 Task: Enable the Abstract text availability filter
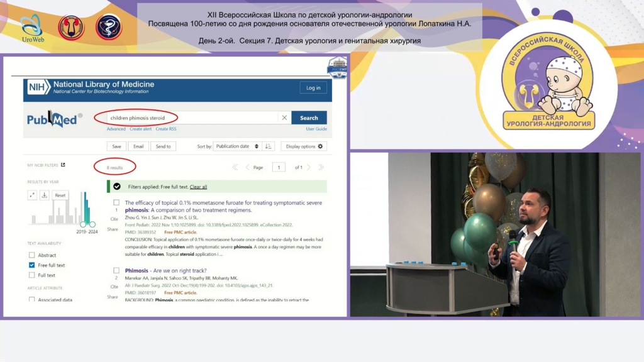pos(32,255)
